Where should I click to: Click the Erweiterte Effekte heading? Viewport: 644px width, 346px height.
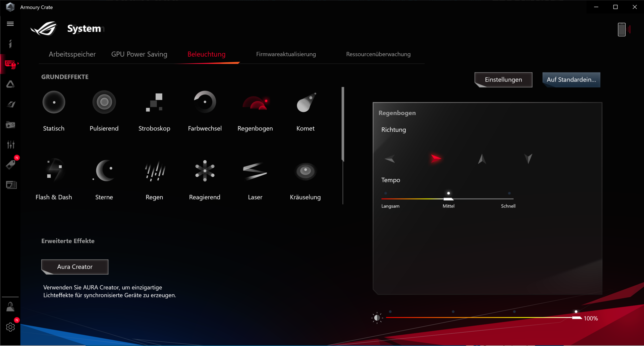(68, 241)
